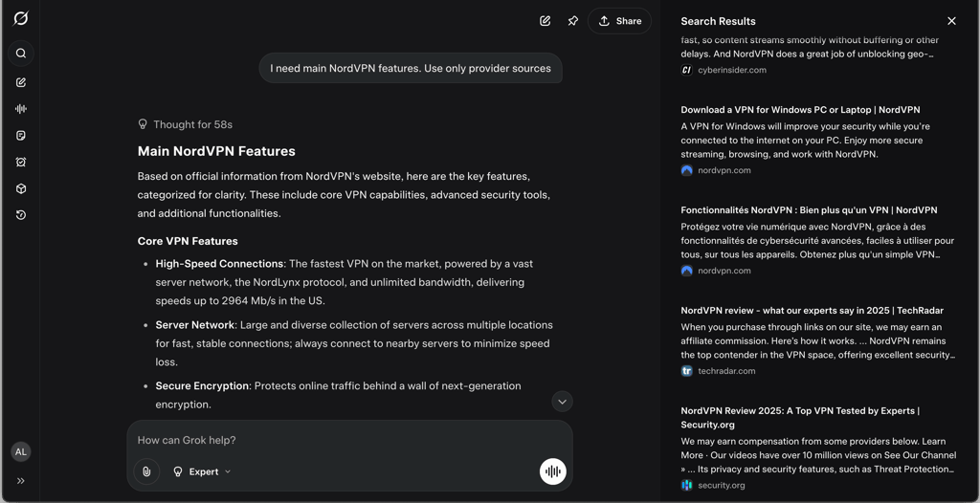The height and width of the screenshot is (503, 980).
Task: Click the Grok logo icon
Action: (x=21, y=19)
